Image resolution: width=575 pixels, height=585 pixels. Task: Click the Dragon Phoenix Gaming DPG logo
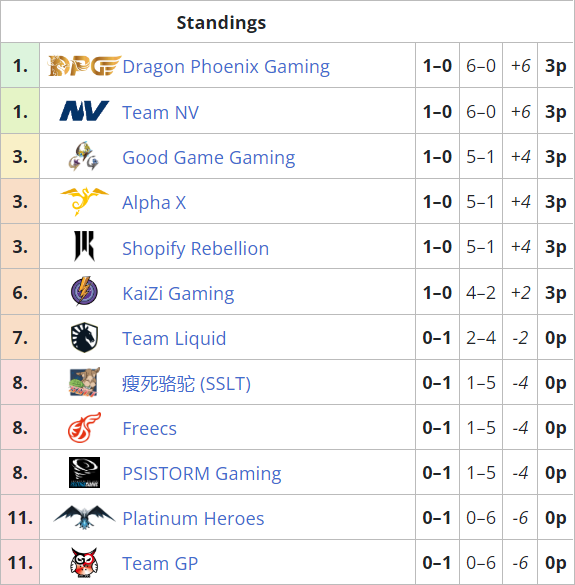84,66
